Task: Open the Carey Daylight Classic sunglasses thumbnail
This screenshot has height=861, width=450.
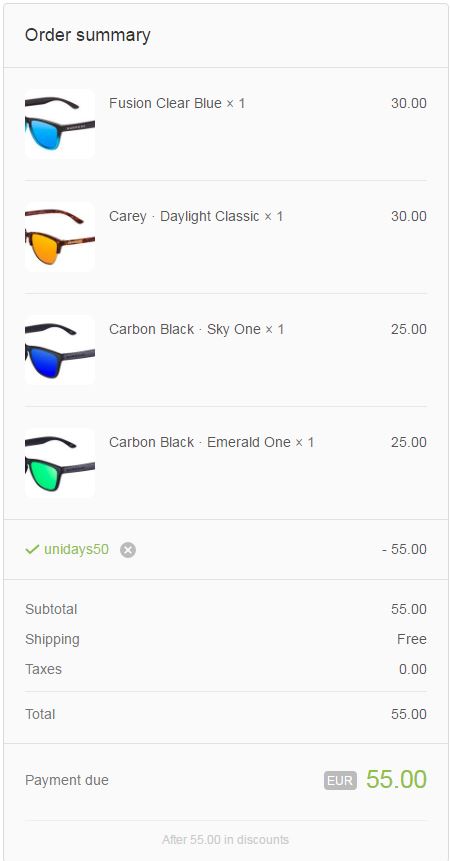Action: pyautogui.click(x=60, y=237)
